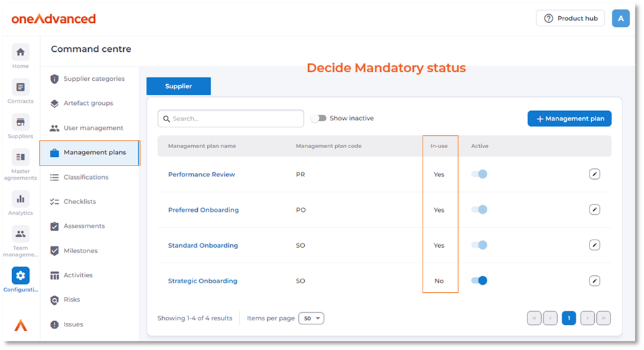This screenshot has height=350, width=644.
Task: Edit the Performance Review plan via pencil icon
Action: 594,174
